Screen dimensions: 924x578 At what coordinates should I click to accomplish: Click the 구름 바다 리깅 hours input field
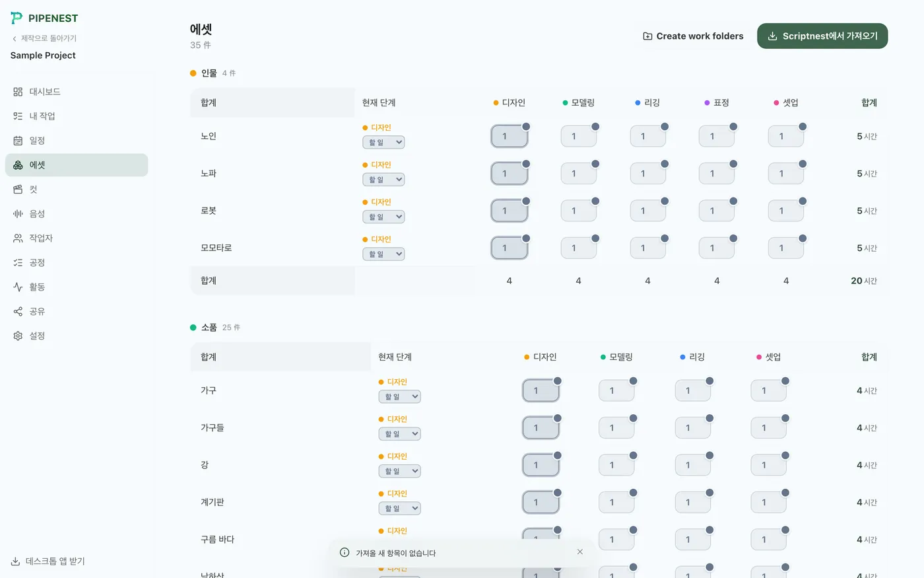pos(692,540)
